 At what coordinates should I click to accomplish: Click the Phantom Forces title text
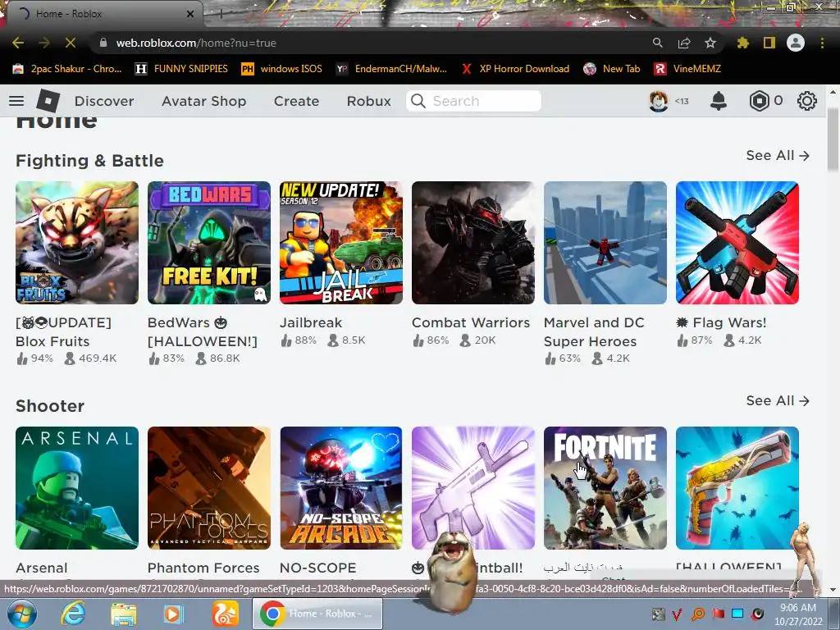(203, 568)
